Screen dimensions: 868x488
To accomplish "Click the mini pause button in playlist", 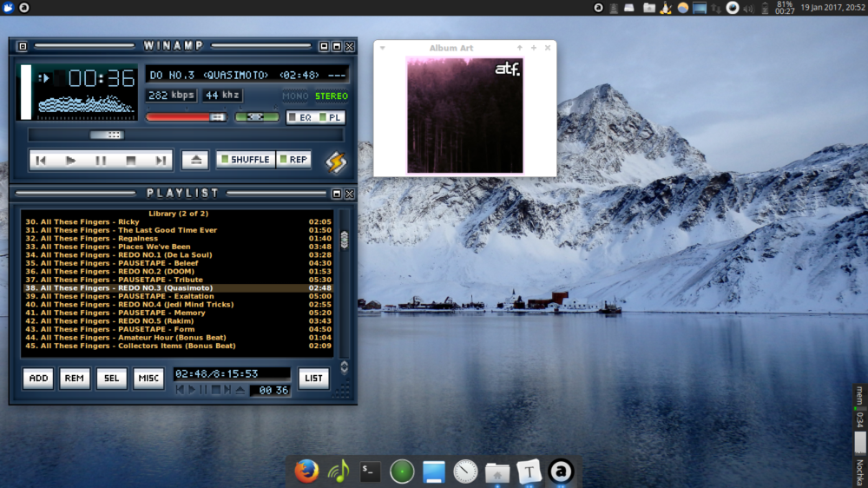I will tap(204, 390).
